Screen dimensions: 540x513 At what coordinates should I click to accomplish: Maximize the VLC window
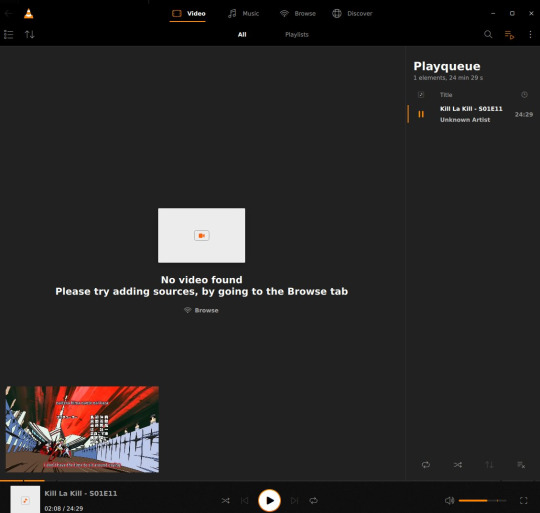(x=512, y=13)
